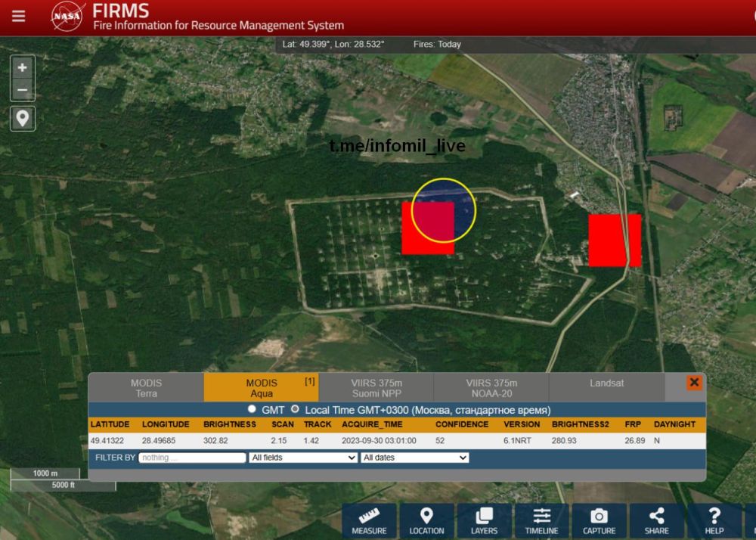This screenshot has height=540, width=756.
Task: Switch to the Landsat tab
Action: (606, 383)
